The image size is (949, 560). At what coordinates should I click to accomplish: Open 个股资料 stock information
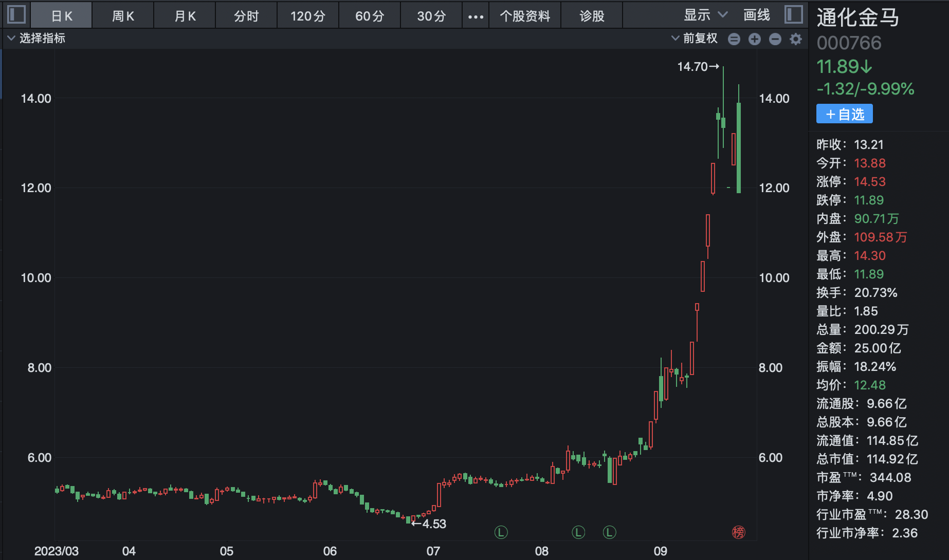click(x=525, y=15)
